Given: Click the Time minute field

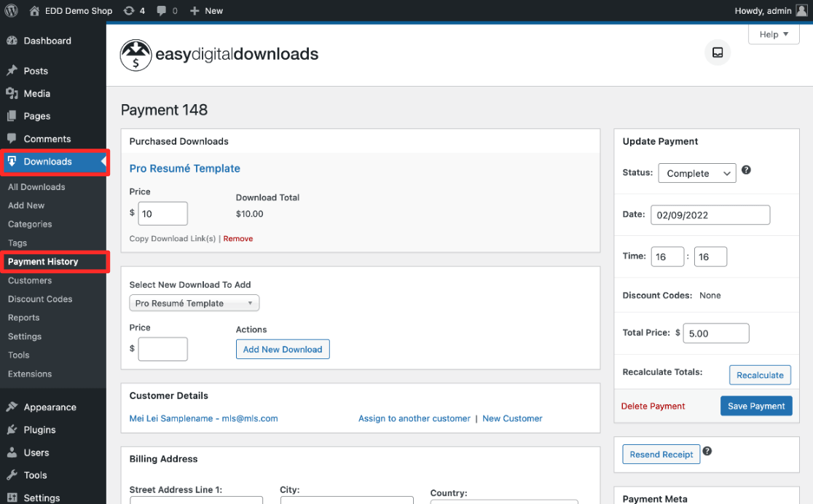Looking at the screenshot, I should pos(711,256).
